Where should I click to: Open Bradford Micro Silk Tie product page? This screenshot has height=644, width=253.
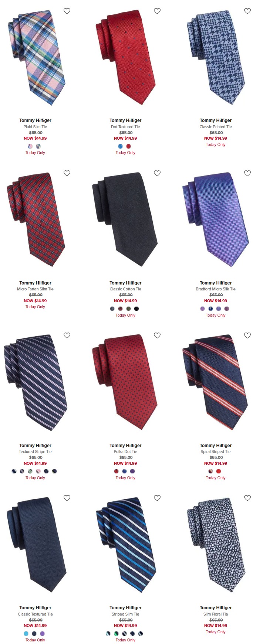coord(216,289)
